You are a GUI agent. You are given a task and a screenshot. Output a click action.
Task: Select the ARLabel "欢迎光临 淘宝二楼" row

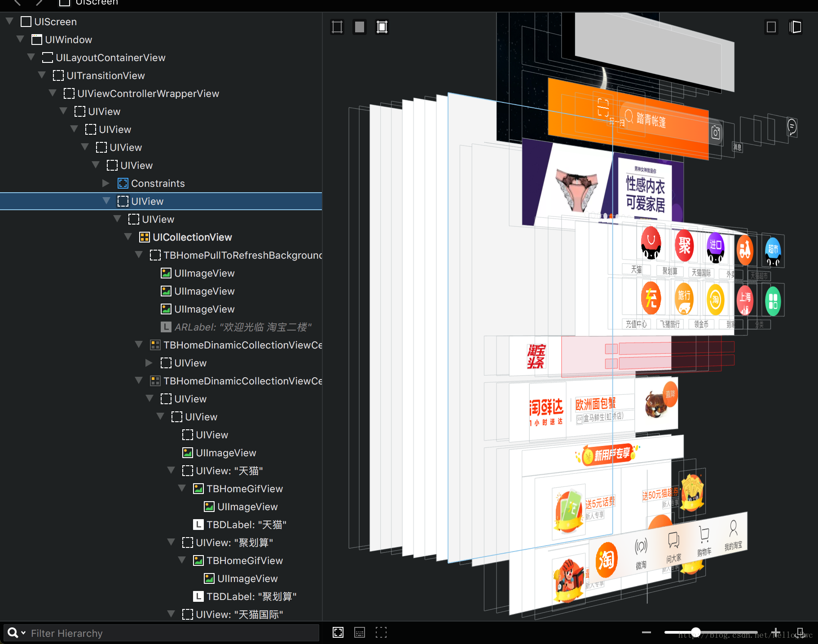coord(161,327)
